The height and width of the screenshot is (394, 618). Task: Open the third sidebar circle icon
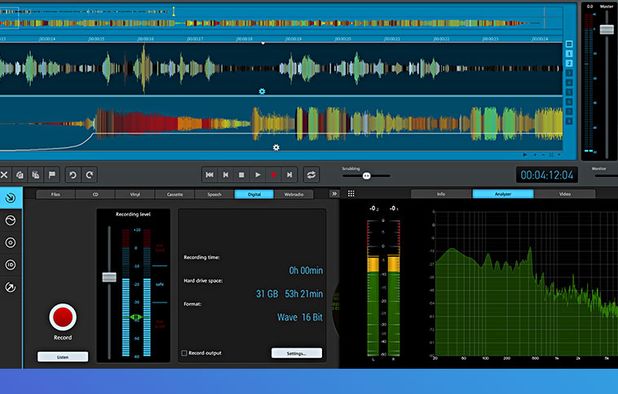(x=11, y=243)
